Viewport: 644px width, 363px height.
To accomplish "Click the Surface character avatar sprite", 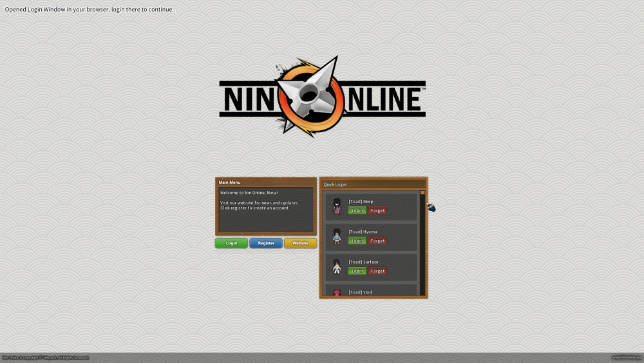I will pos(336,266).
